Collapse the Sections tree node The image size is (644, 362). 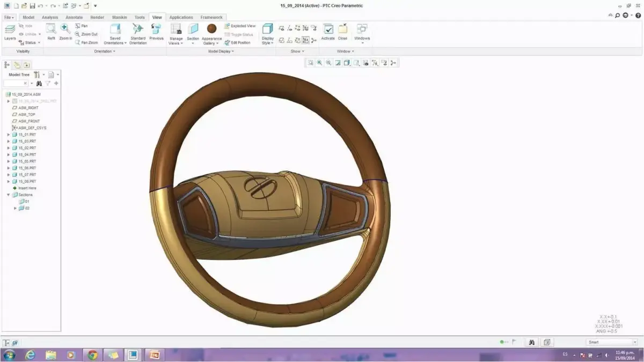coord(9,195)
